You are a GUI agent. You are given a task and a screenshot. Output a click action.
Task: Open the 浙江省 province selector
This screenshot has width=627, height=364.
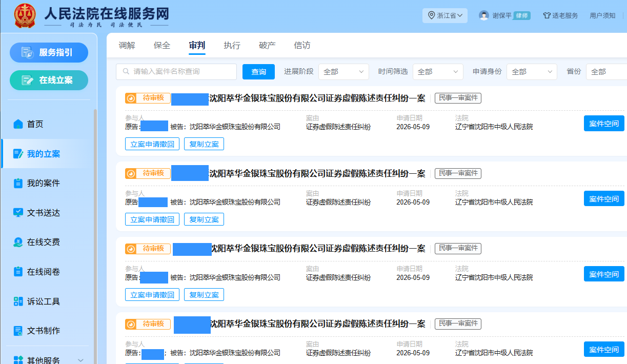445,15
